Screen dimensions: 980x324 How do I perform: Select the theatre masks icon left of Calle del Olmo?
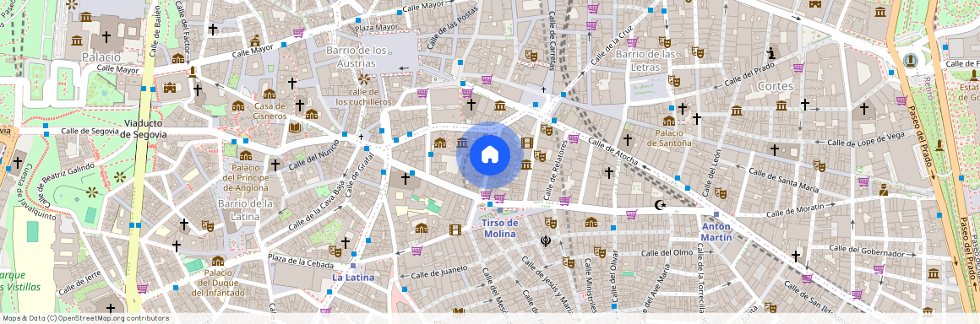tap(599, 252)
